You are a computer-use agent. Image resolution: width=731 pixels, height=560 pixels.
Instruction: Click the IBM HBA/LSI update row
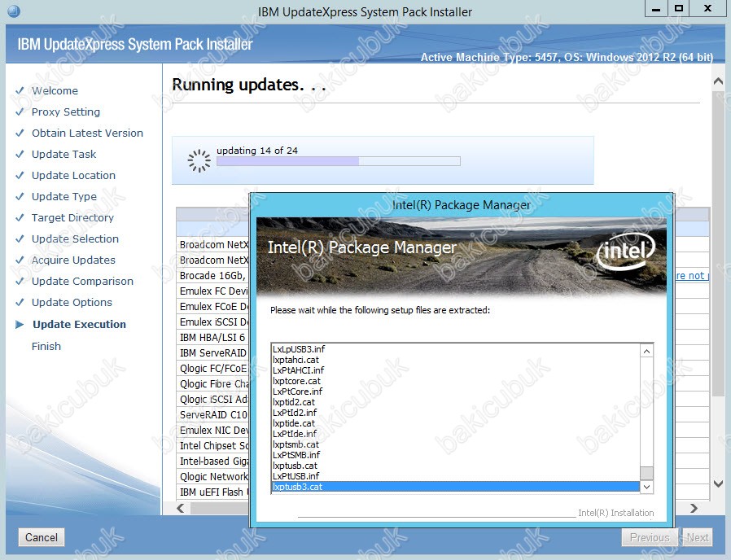213,337
